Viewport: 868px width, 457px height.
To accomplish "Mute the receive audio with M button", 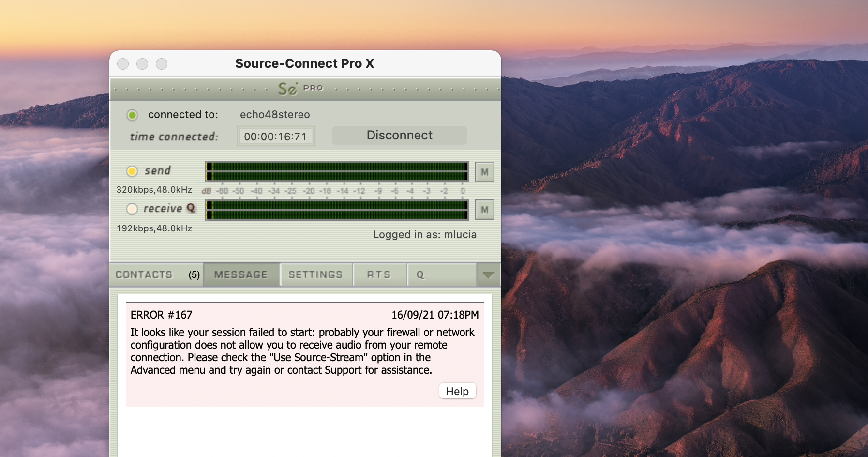I will point(484,210).
